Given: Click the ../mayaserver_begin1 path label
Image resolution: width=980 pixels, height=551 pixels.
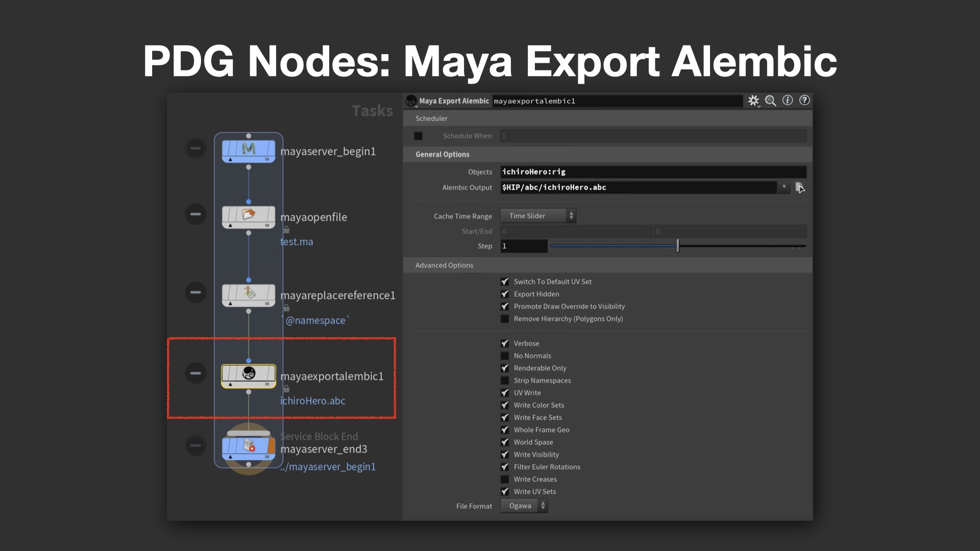Looking at the screenshot, I should coord(328,467).
